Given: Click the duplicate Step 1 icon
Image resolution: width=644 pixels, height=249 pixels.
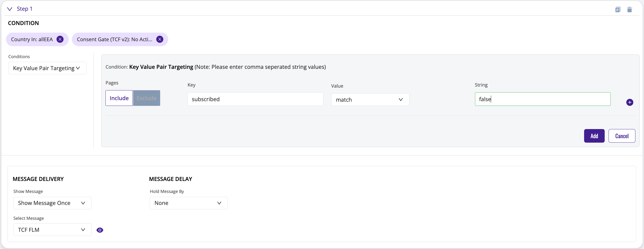Looking at the screenshot, I should [x=618, y=9].
